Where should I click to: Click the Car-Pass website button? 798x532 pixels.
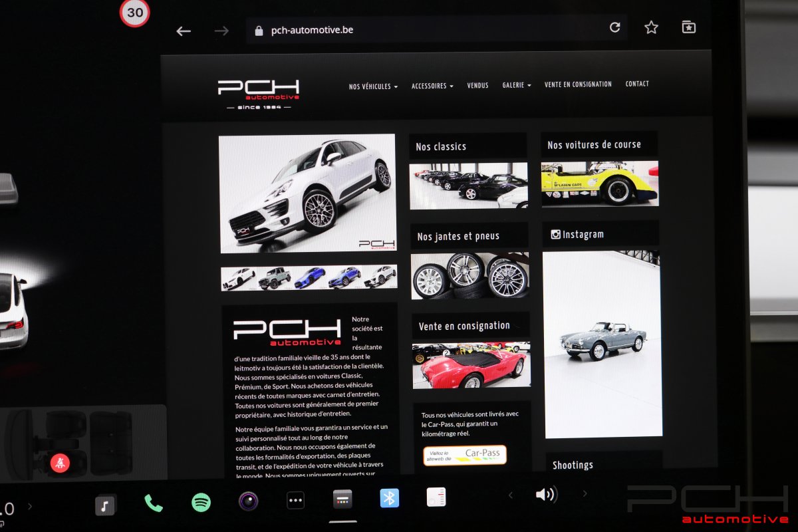(465, 455)
